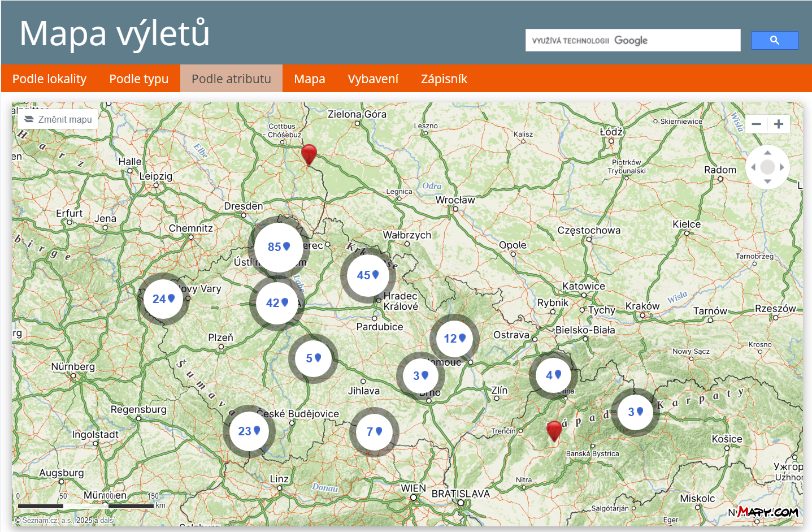812x532 pixels.
Task: Open the 3-trip cluster near Brno
Action: point(420,376)
